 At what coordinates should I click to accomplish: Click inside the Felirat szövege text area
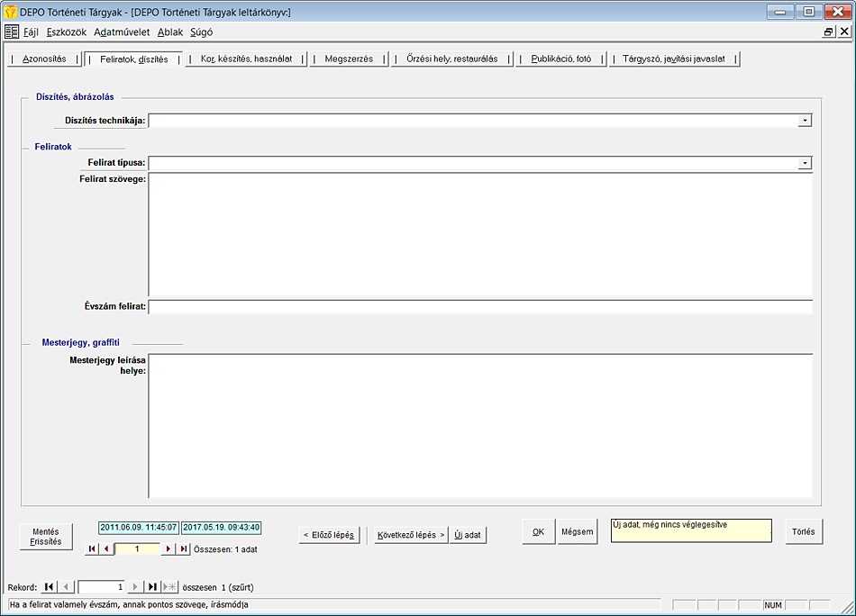[x=480, y=234]
